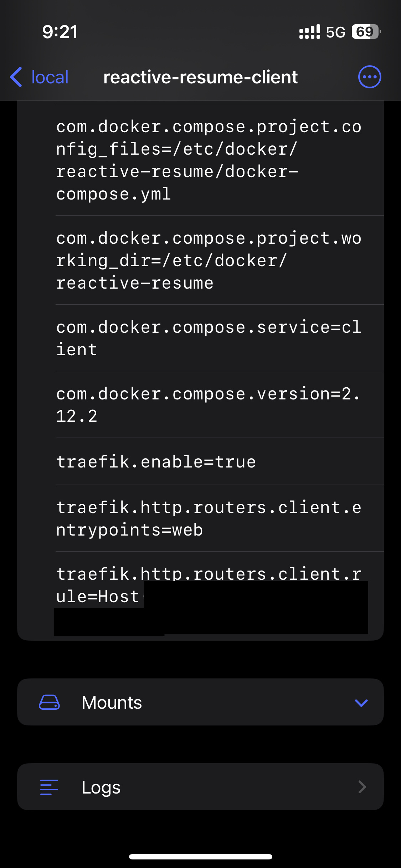Tap the com.docker.compose.version=2.12.2 entry
Viewport: 401px width, 868px height.
(200, 403)
